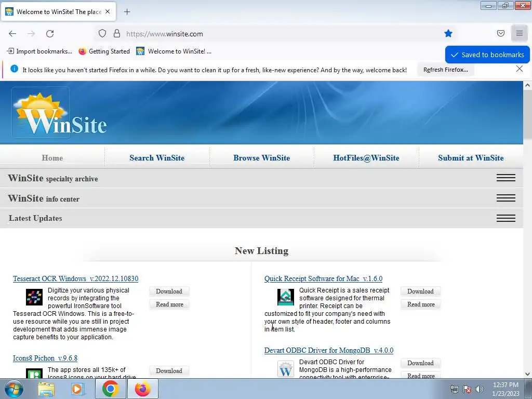Click the scrollbar up arrow
This screenshot has width=532, height=399.
tap(528, 85)
